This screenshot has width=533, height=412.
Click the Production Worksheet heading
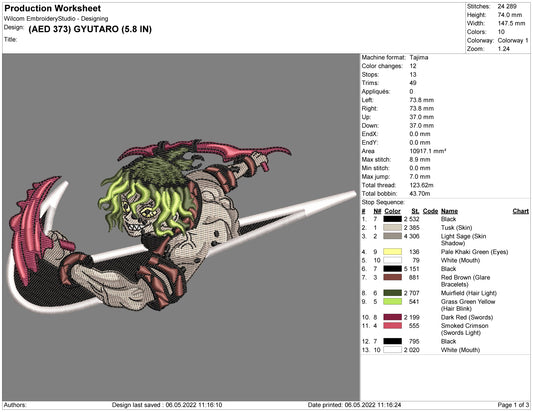click(x=53, y=8)
